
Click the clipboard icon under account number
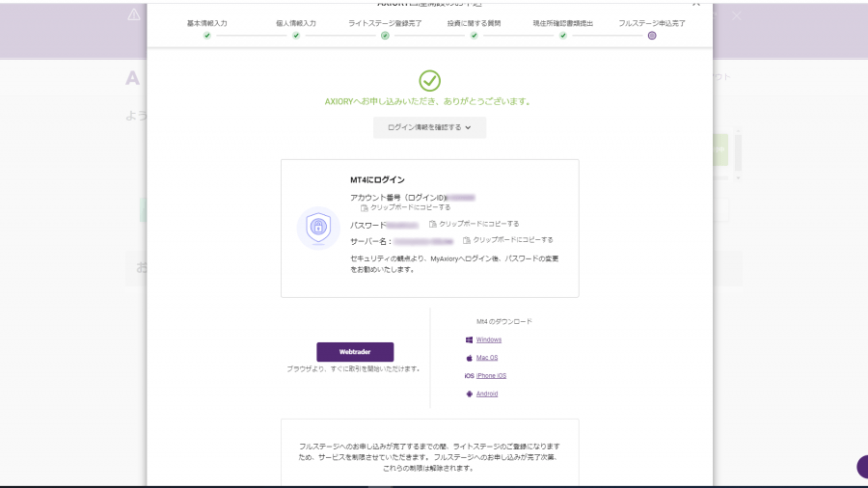pyautogui.click(x=364, y=207)
